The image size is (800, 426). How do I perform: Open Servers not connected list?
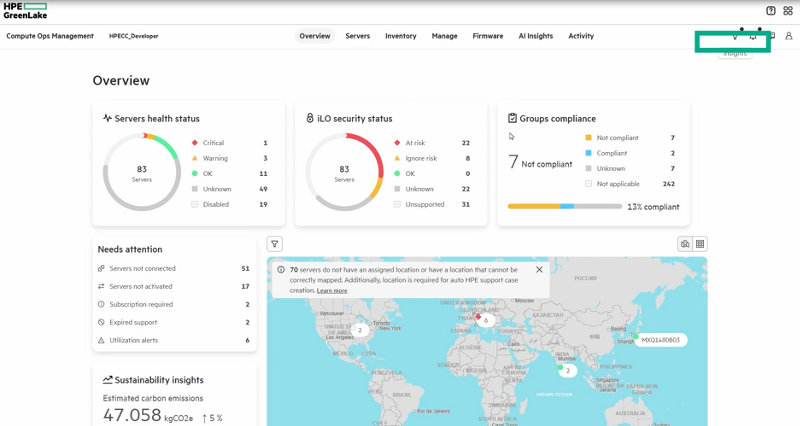[174, 268]
